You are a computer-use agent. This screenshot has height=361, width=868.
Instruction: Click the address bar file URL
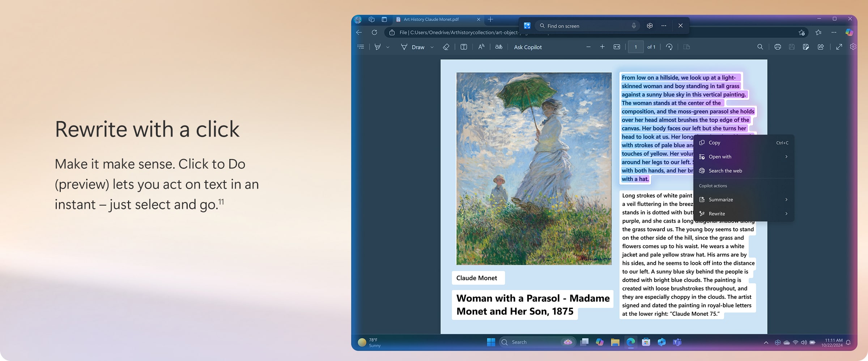[x=459, y=33]
